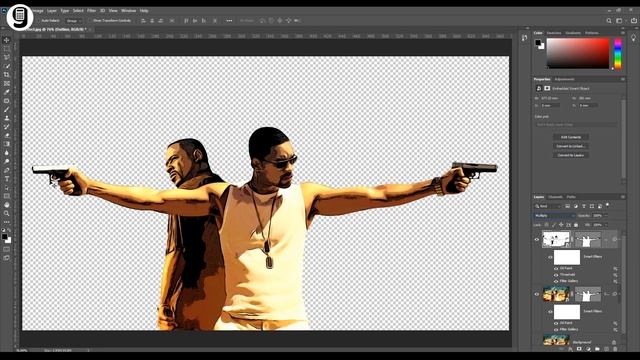This screenshot has height=360, width=640.
Task: Select the Zoom tool in the toolbar
Action: (x=7, y=213)
